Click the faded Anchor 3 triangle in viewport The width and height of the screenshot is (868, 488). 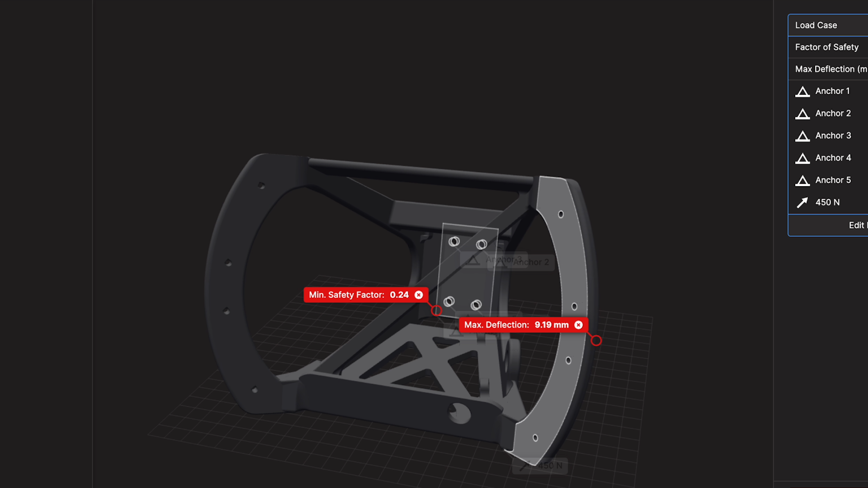[x=472, y=260]
